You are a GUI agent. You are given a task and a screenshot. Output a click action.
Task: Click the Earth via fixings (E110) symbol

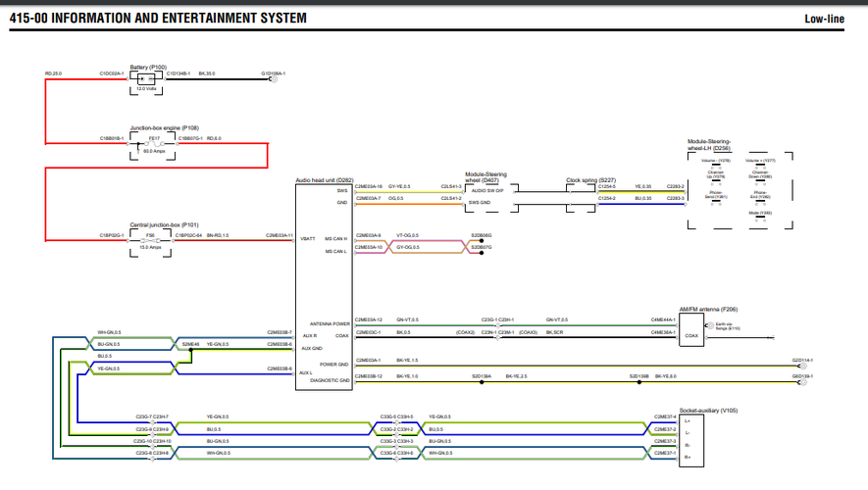pos(710,325)
